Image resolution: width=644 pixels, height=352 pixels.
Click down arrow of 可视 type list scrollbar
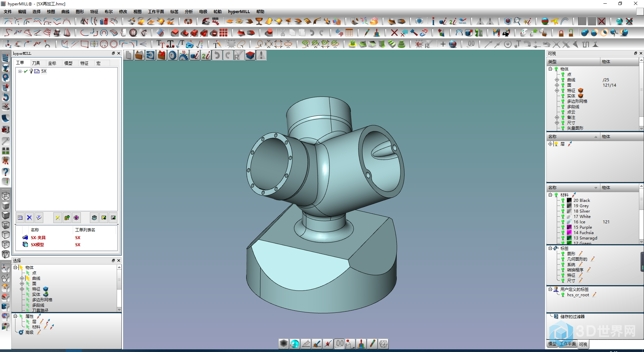[x=641, y=128]
